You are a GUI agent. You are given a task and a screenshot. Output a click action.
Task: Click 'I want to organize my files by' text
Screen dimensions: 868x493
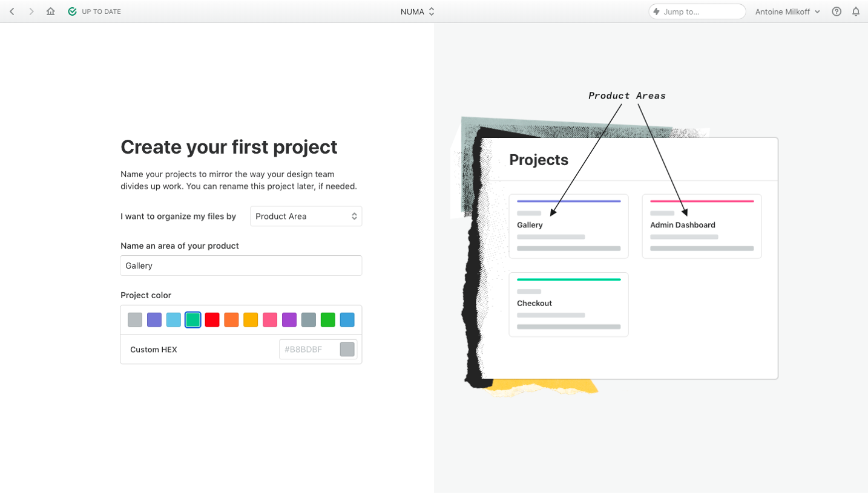point(178,216)
